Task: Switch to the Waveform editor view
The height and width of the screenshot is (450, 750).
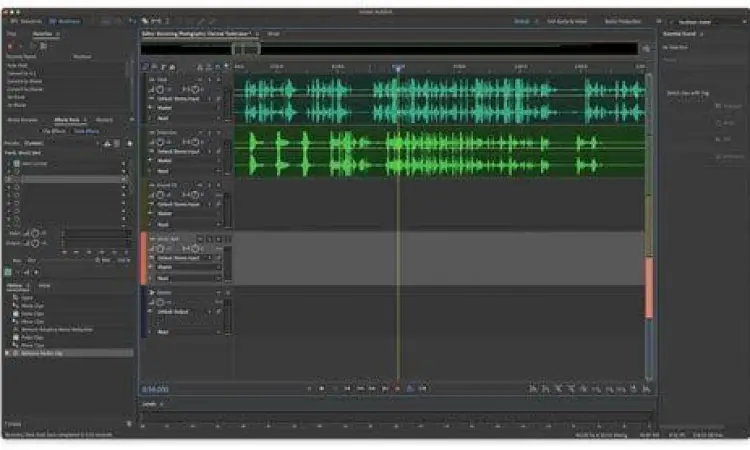Action: click(x=27, y=21)
